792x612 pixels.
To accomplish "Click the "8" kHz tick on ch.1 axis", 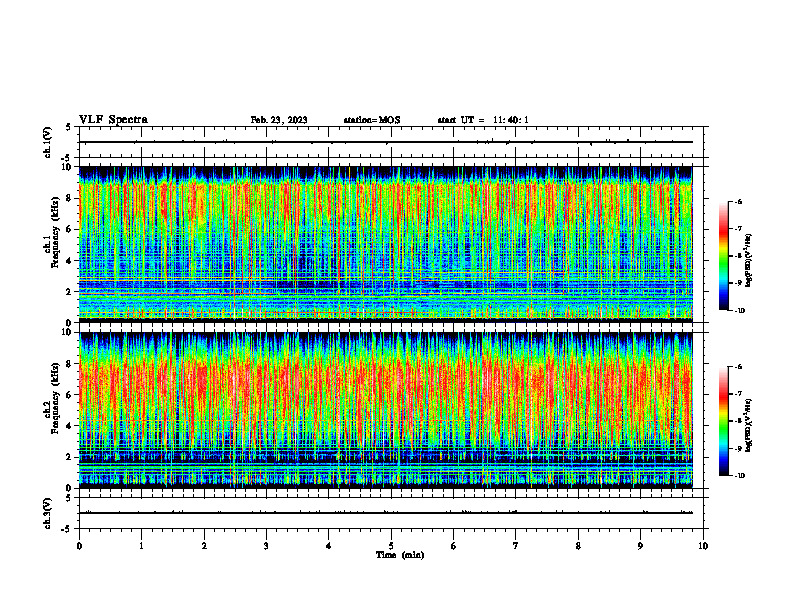I will 71,198.
